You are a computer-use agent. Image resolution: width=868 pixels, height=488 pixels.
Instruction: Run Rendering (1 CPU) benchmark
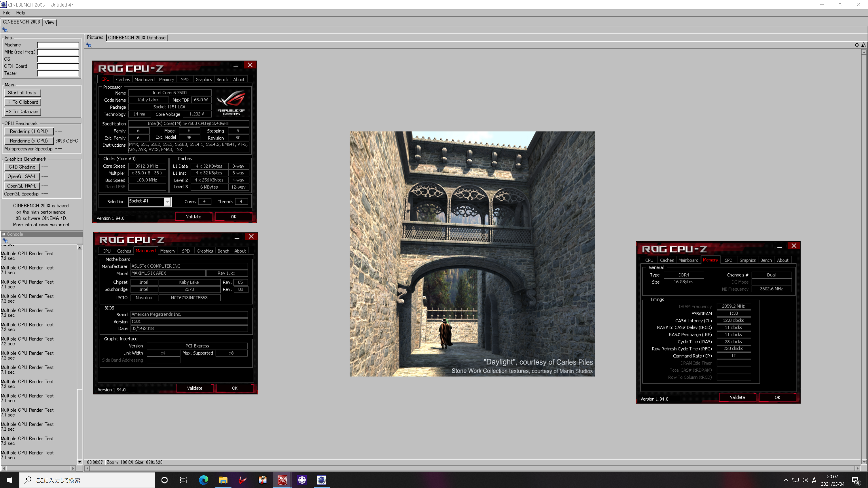point(29,131)
